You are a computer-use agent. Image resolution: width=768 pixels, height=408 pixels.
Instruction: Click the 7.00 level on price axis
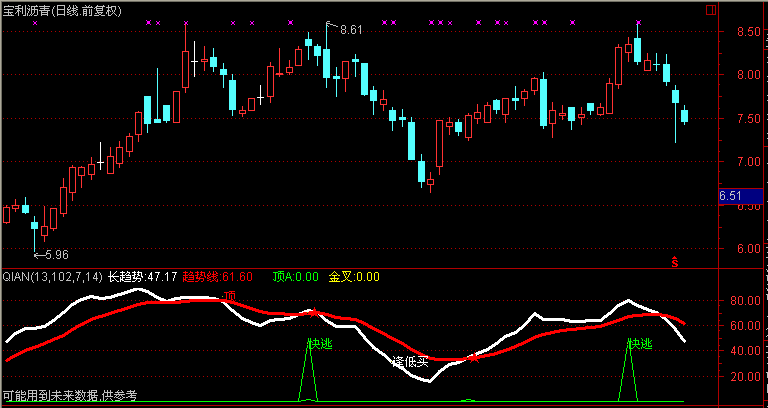point(740,162)
